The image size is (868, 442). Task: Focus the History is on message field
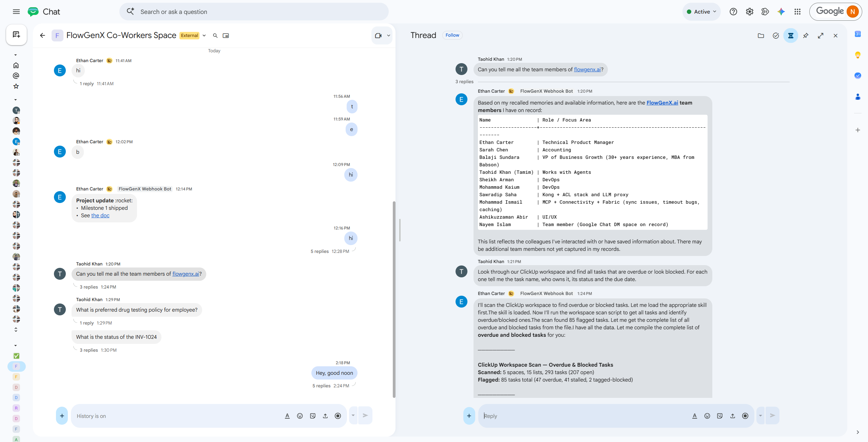(178, 416)
